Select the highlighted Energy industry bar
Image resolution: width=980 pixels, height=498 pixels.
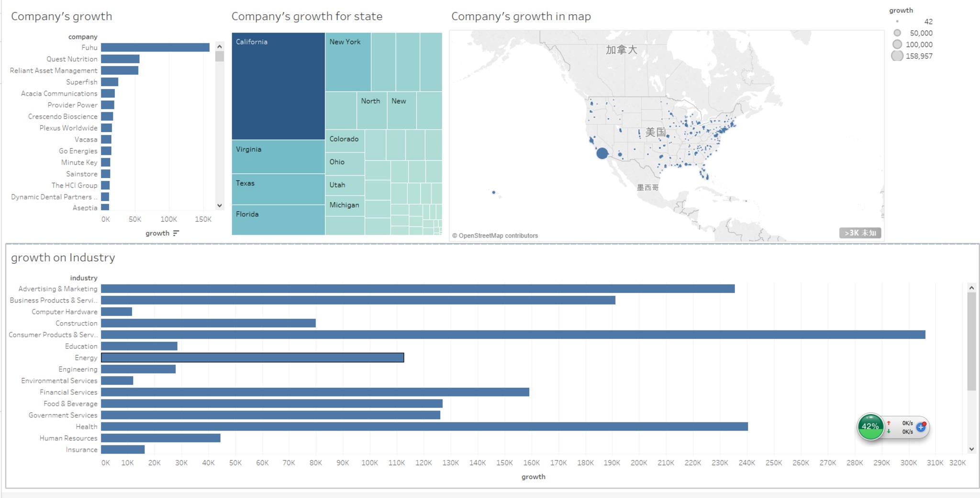[x=252, y=358]
